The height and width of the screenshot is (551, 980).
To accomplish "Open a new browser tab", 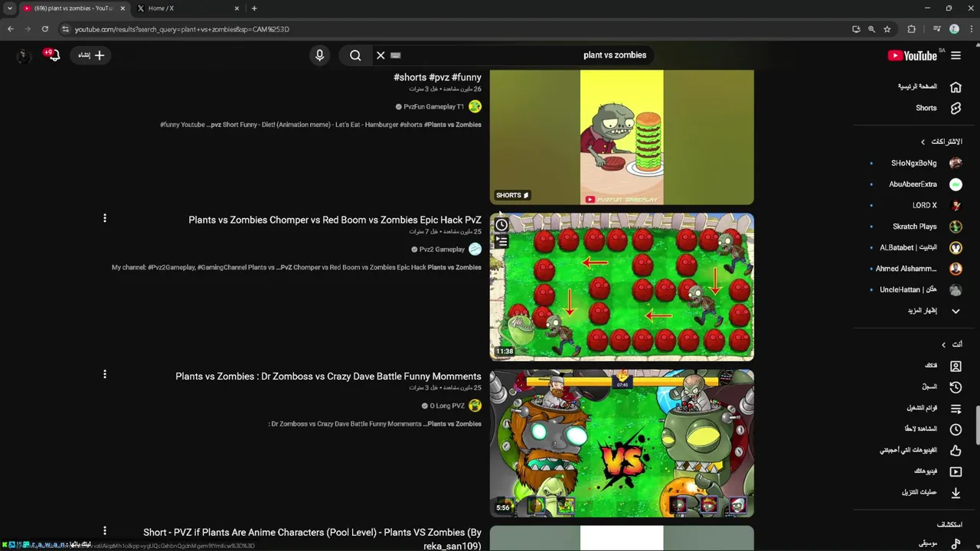I will tap(254, 8).
